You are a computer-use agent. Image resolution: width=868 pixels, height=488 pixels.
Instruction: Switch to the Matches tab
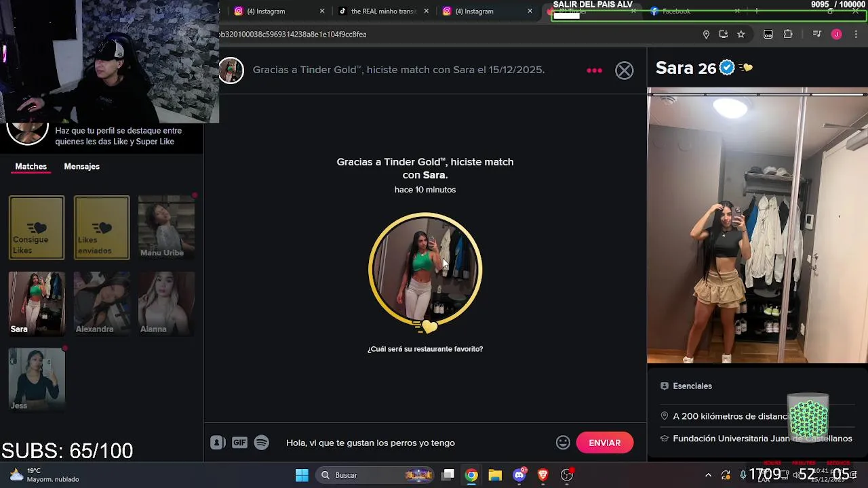31,167
